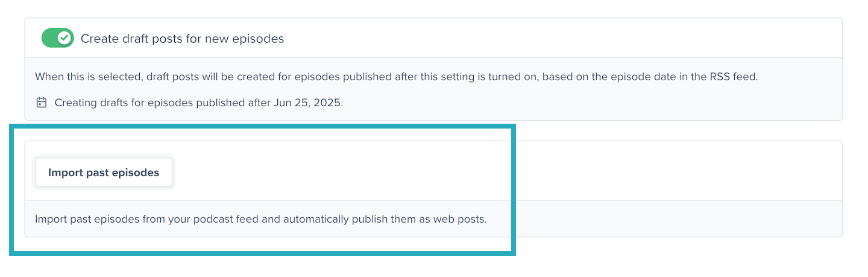Disable the create draft posts toggle
This screenshot has width=868, height=277.
pyautogui.click(x=57, y=38)
